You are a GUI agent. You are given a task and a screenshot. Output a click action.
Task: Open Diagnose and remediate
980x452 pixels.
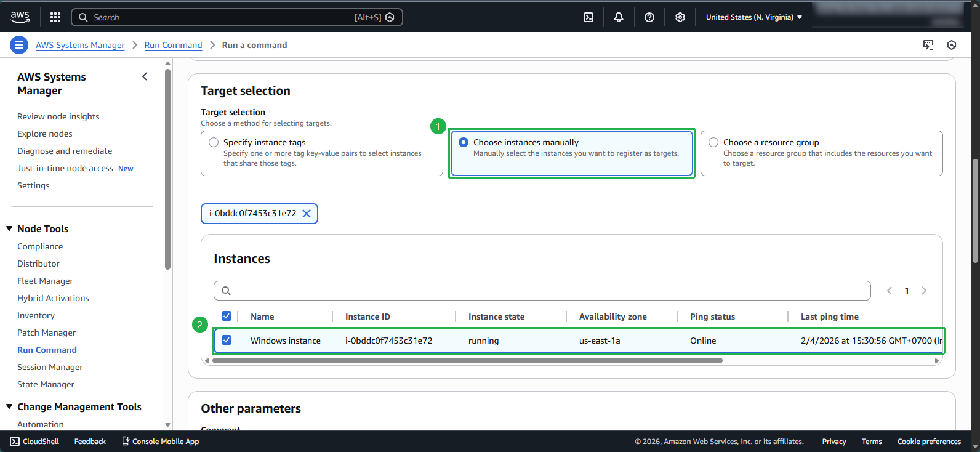65,151
